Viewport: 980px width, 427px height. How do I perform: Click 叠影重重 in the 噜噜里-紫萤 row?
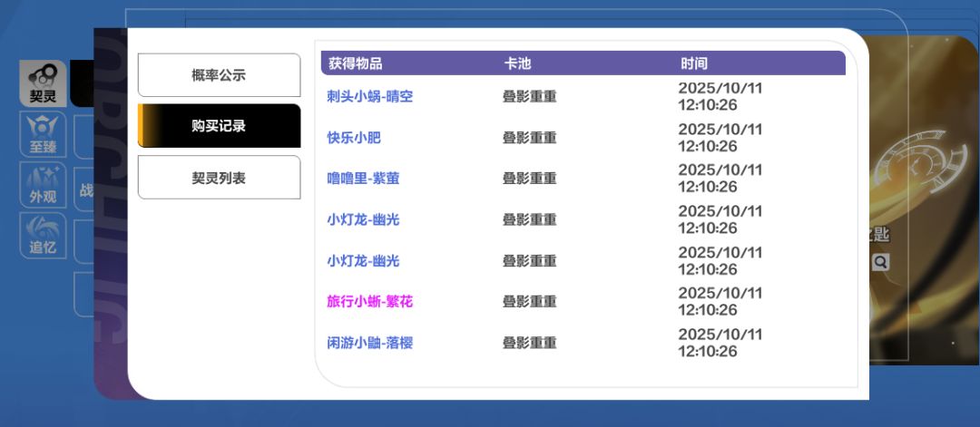(x=529, y=179)
